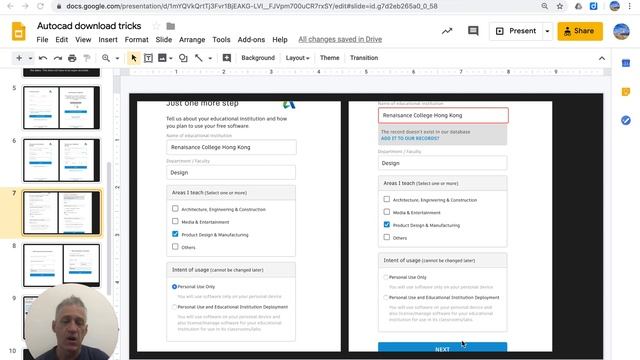Select slide 6 thumbnail
Screen dimensions: 640x360
click(61, 160)
